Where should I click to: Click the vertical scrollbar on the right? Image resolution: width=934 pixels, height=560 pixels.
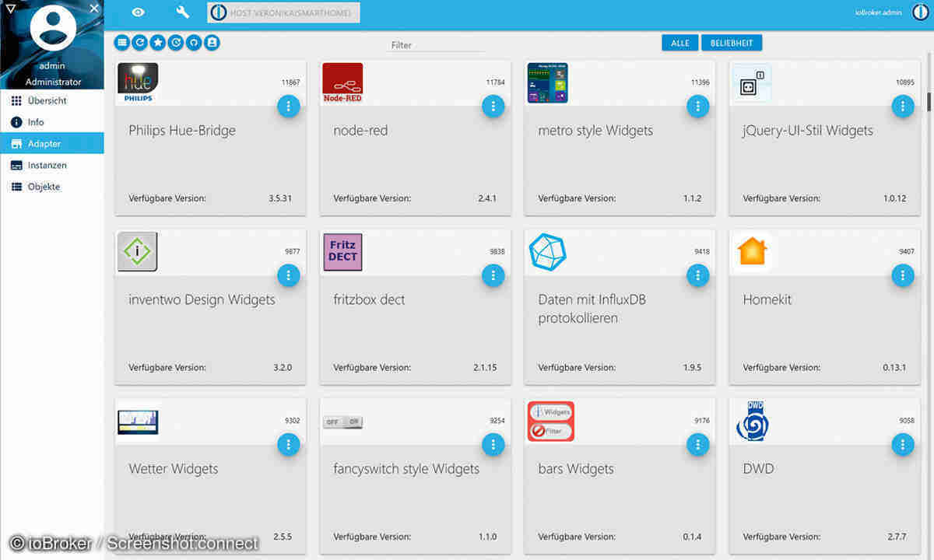tap(929, 102)
